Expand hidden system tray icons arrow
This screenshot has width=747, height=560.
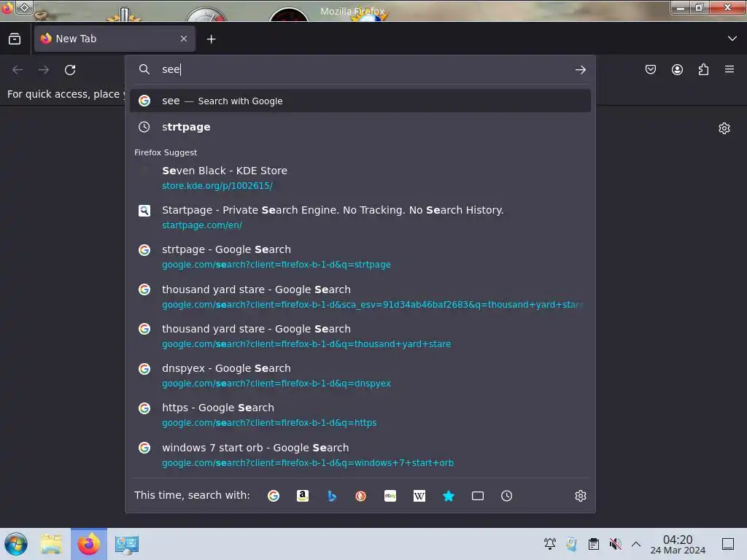click(636, 544)
